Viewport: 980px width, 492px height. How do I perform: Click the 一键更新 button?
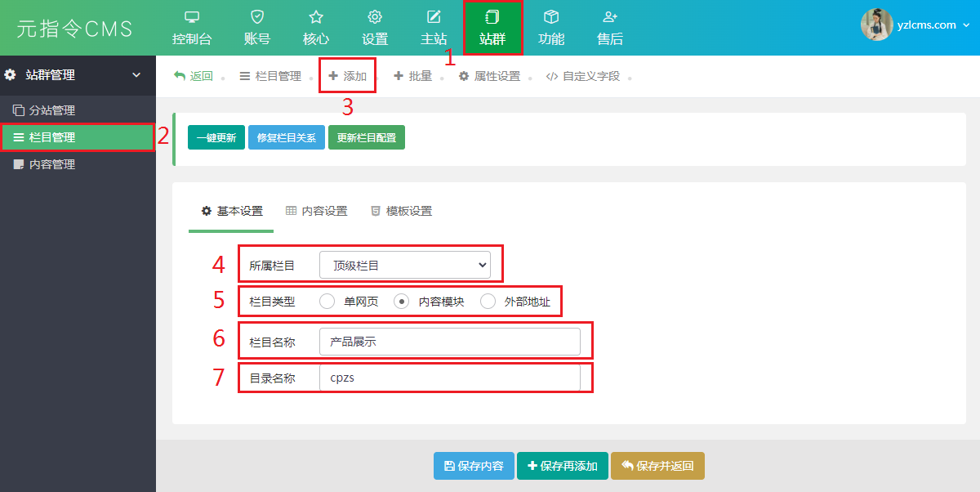point(216,137)
